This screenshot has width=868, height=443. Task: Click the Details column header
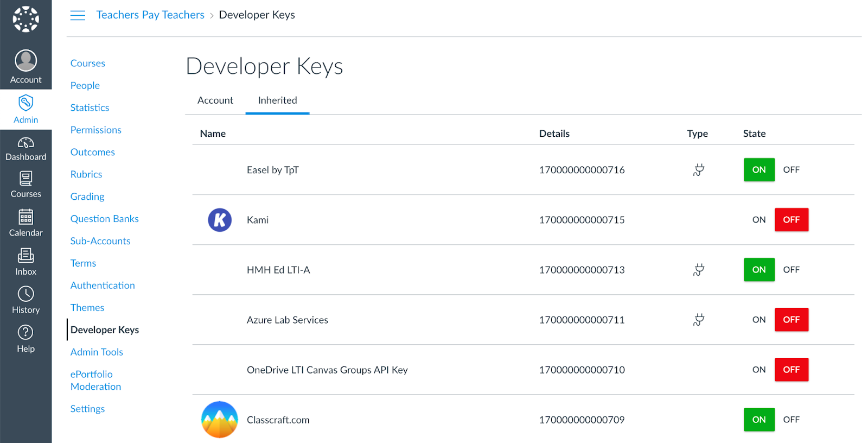click(x=554, y=134)
